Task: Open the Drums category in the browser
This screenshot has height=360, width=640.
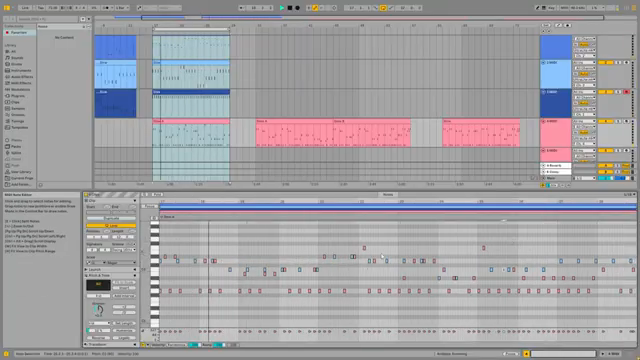Action: click(17, 64)
